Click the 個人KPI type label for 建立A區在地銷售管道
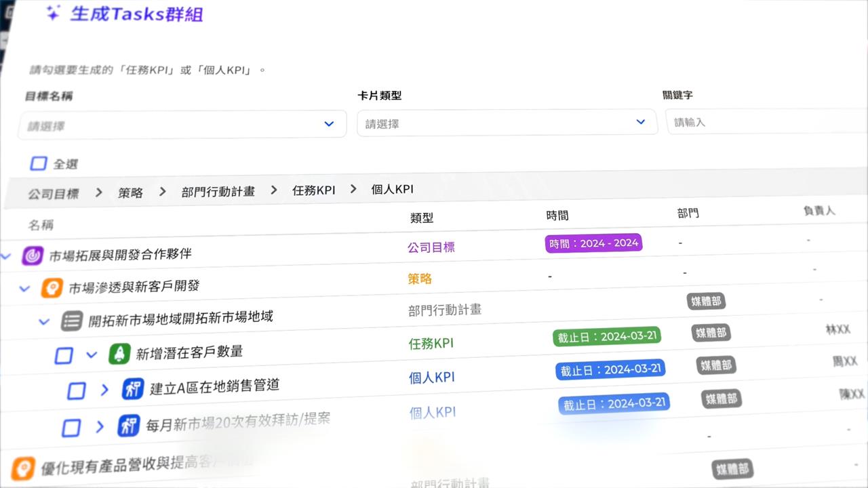Image resolution: width=868 pixels, height=488 pixels. pos(433,378)
